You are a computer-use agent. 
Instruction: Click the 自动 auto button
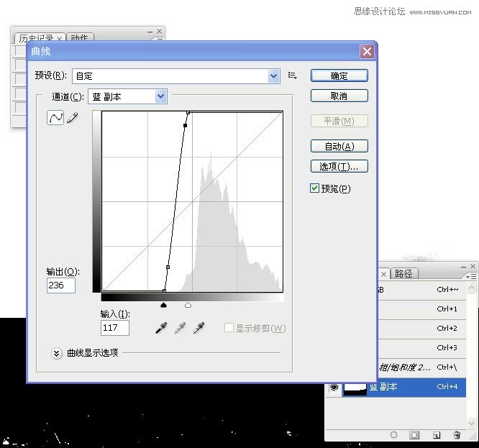pyautogui.click(x=339, y=146)
